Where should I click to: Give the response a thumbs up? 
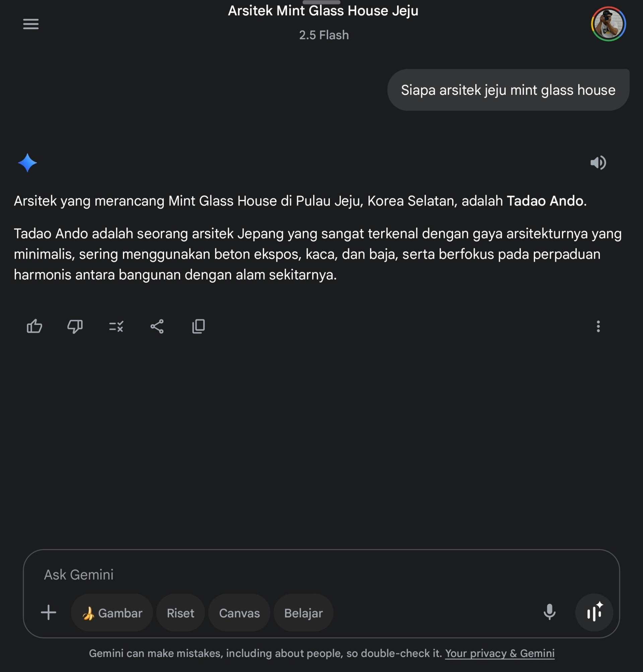(x=34, y=326)
